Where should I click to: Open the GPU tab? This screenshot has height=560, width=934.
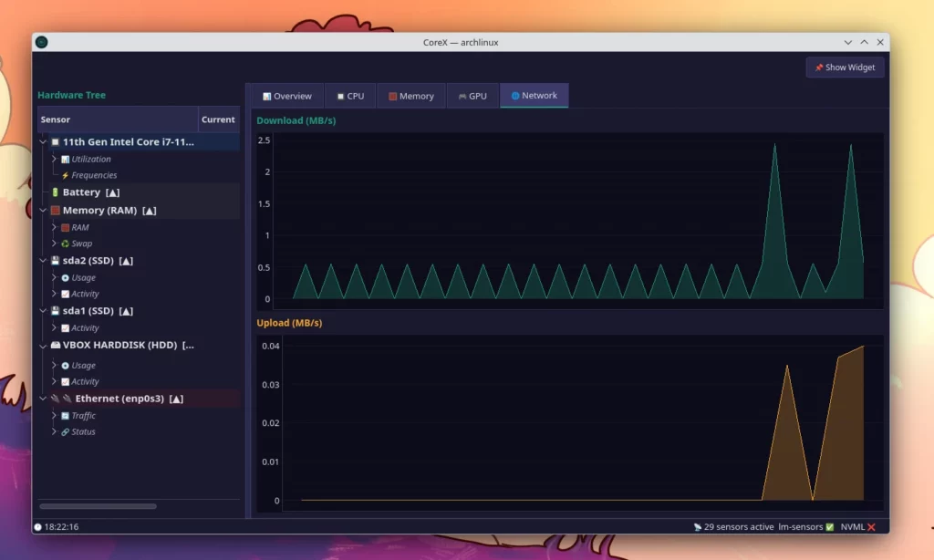pyautogui.click(x=472, y=96)
